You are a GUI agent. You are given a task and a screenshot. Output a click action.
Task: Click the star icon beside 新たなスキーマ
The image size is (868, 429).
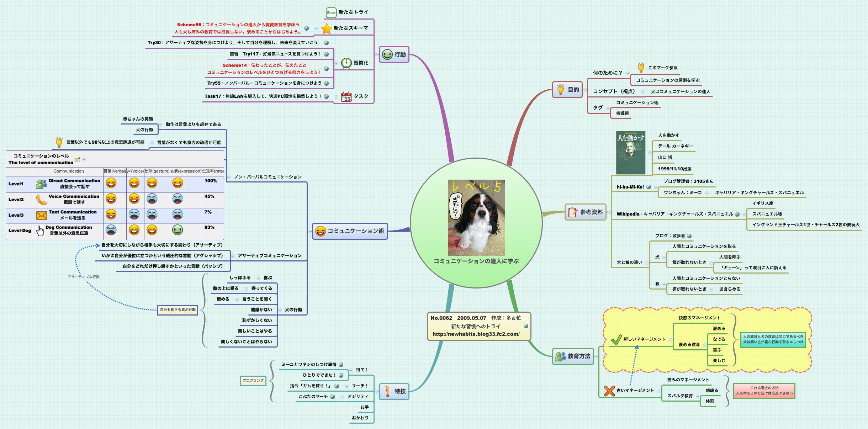[326, 28]
